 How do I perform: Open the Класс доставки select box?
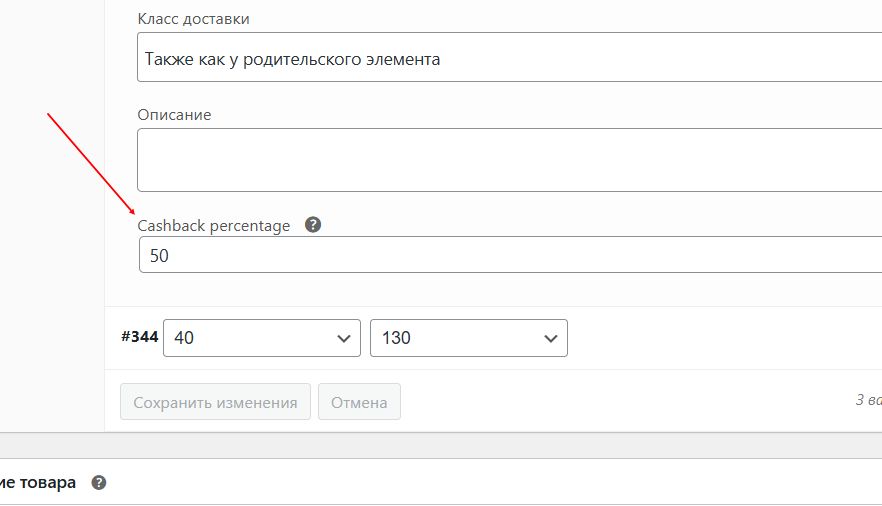pos(510,57)
